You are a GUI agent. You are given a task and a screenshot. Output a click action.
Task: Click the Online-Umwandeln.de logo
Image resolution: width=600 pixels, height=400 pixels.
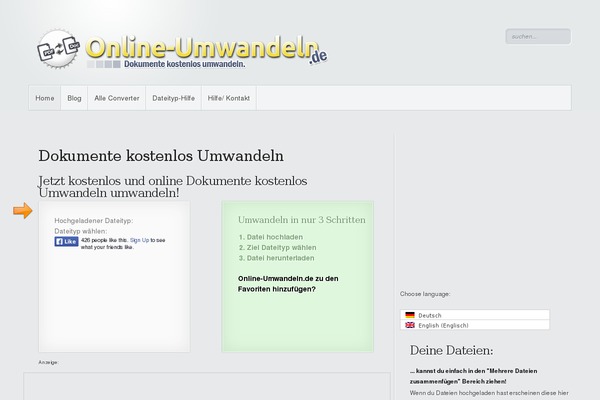(x=182, y=49)
